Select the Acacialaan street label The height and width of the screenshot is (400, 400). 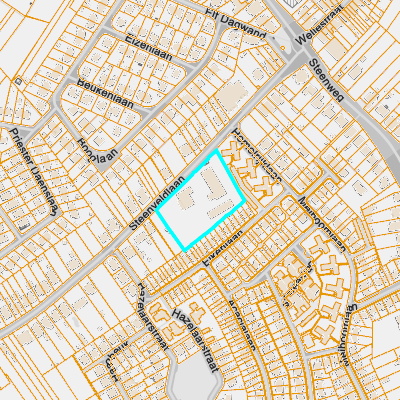[243, 325]
